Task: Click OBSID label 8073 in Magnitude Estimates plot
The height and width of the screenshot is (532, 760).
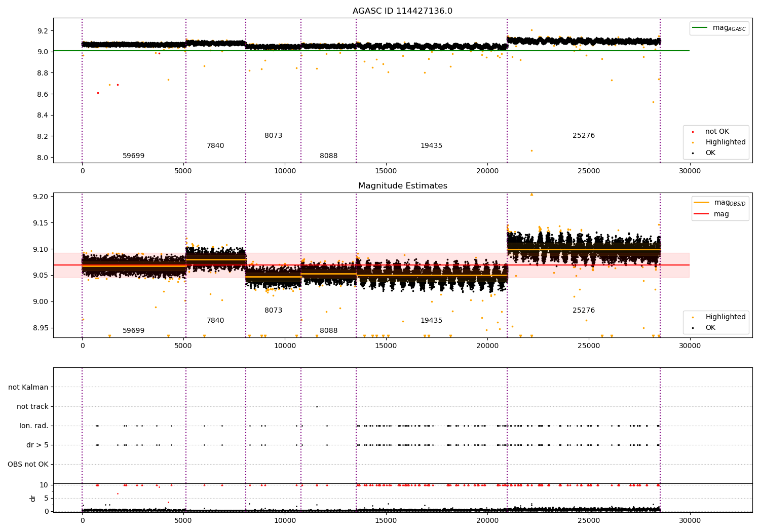Action: [274, 311]
